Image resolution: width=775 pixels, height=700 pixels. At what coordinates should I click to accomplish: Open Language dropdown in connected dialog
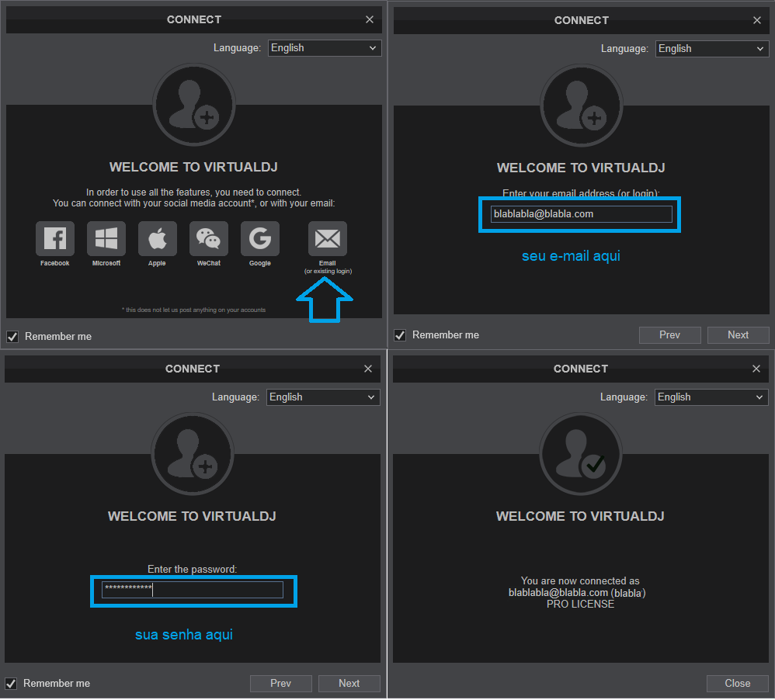712,397
